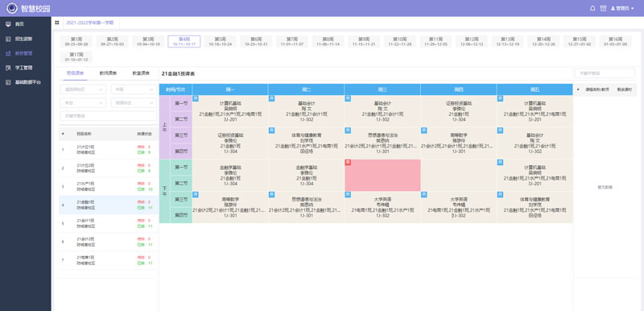Switch to the 教师课表 tab
The height and width of the screenshot is (311, 644).
[108, 73]
